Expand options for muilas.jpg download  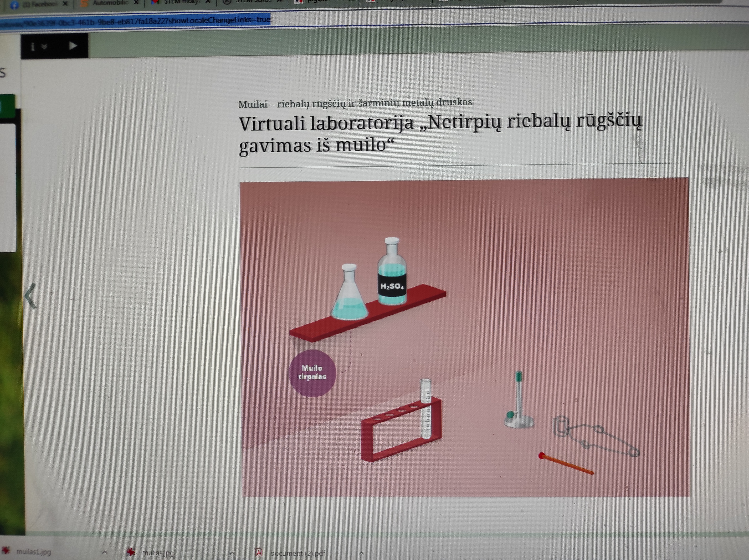click(x=232, y=553)
